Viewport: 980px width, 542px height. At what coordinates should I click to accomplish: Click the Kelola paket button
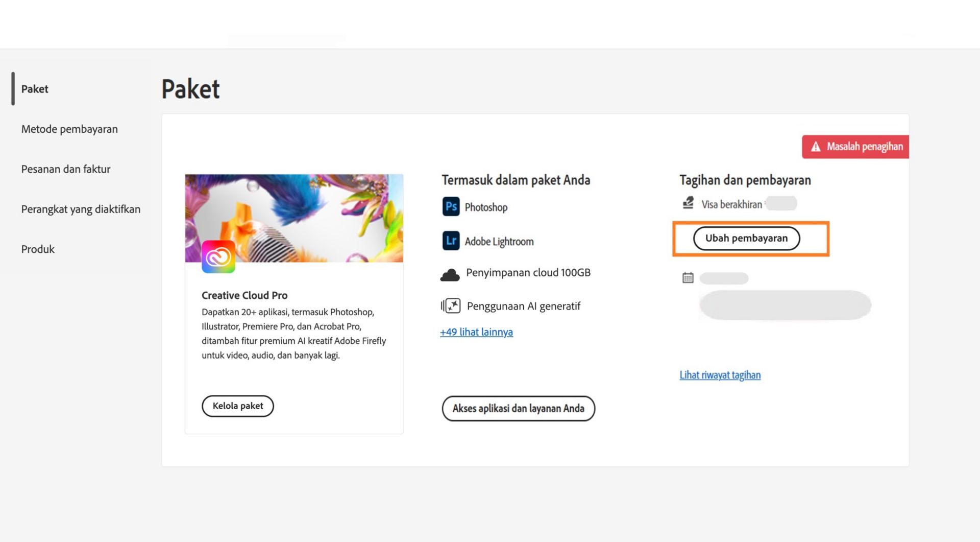click(238, 406)
